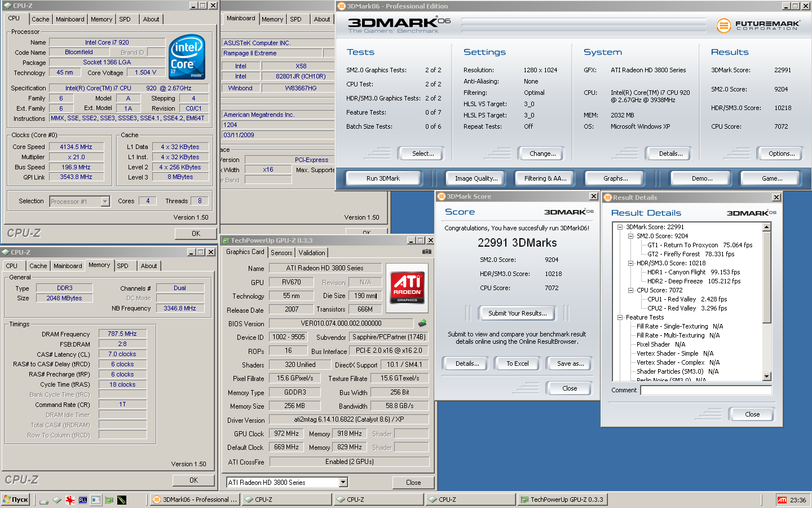812x508 pixels.
Task: Switch to the Validation tab in GPU-Z
Action: (312, 253)
